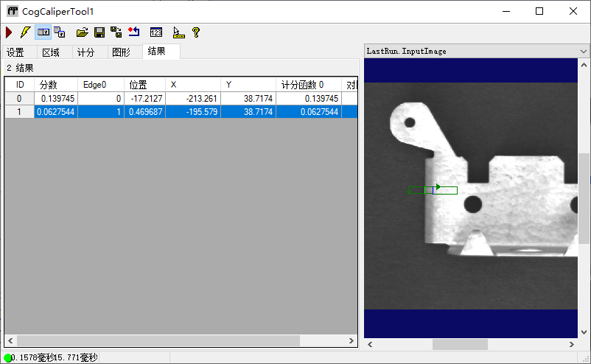
Task: Click the results table horizontal scrollbar thumb
Action: click(x=158, y=341)
